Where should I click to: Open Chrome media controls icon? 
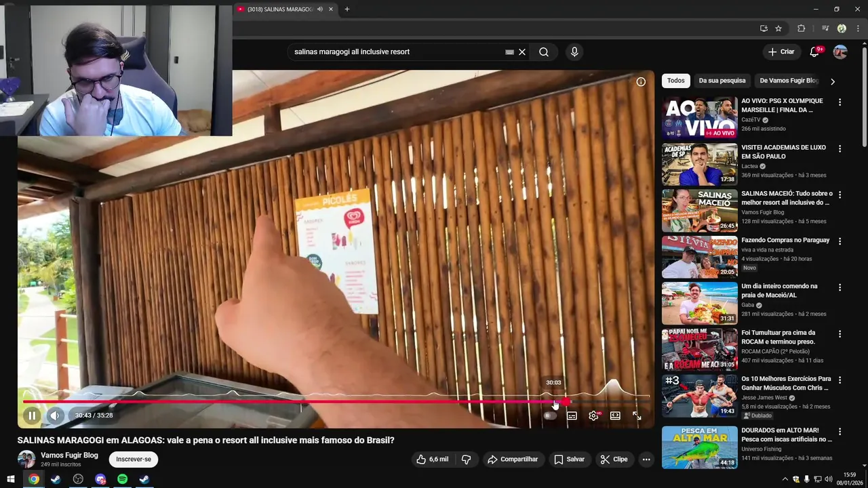click(x=825, y=28)
